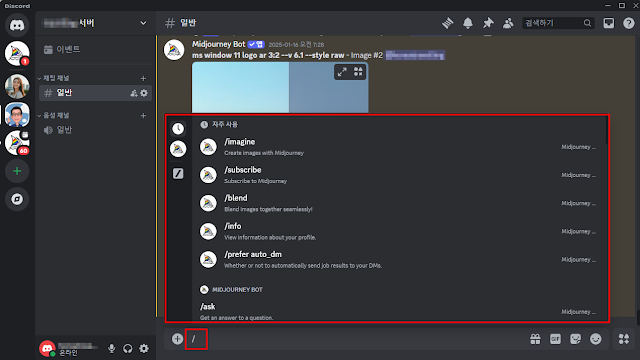Viewport: 640px width, 360px height.
Task: Toggle the member list
Action: (x=508, y=23)
